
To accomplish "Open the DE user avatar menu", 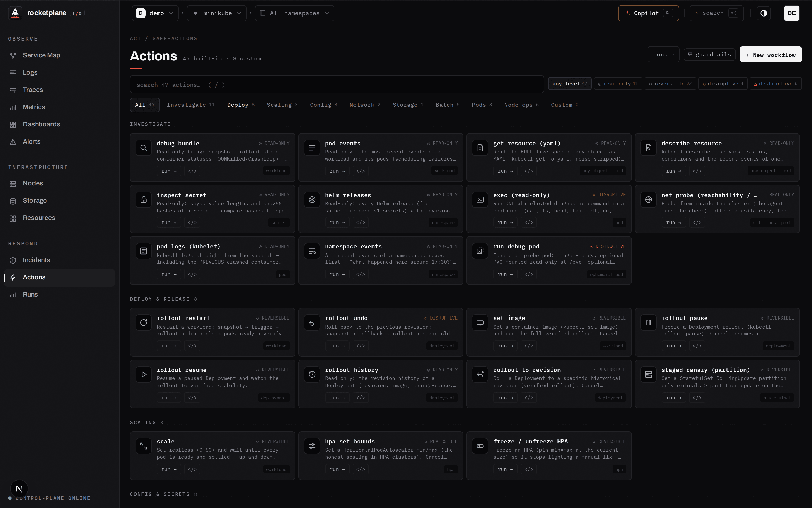I will coord(791,13).
